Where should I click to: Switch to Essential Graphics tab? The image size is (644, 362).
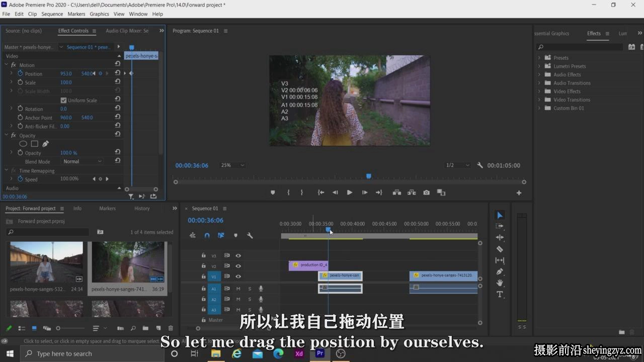(552, 33)
